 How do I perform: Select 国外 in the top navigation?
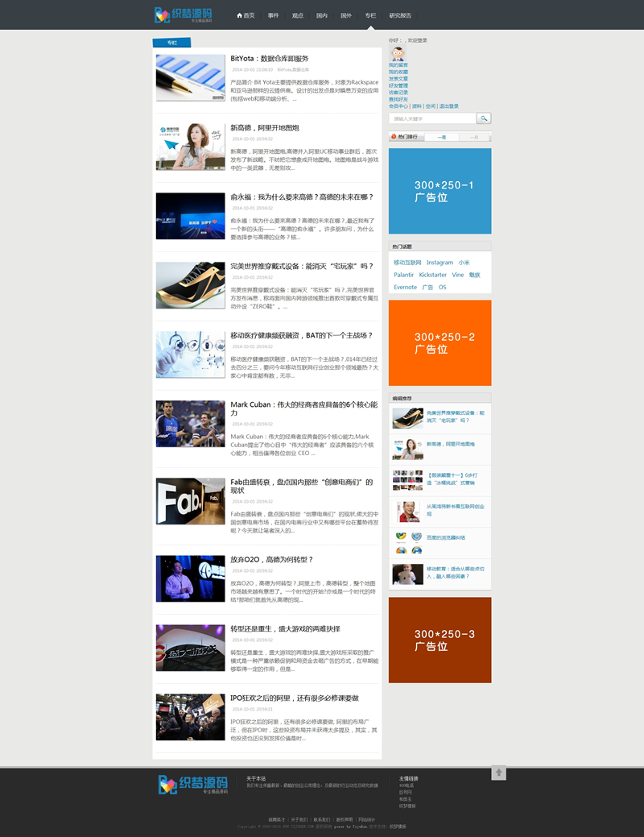pyautogui.click(x=346, y=15)
